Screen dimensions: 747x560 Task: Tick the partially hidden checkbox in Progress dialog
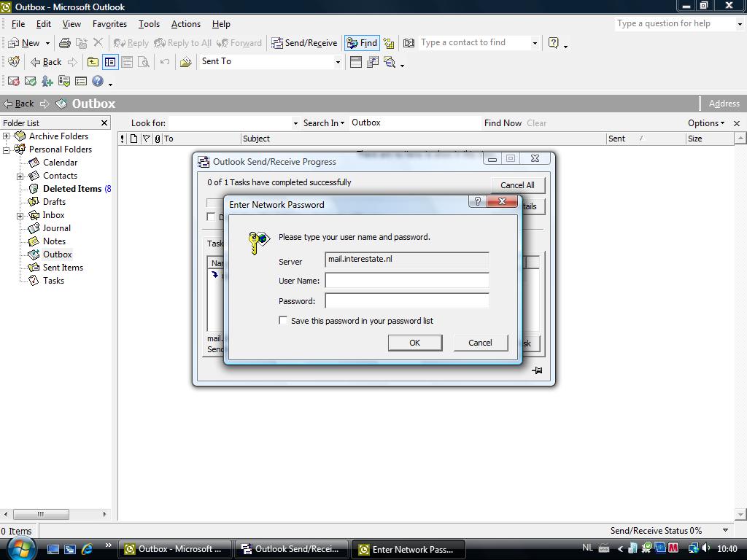[x=211, y=217]
